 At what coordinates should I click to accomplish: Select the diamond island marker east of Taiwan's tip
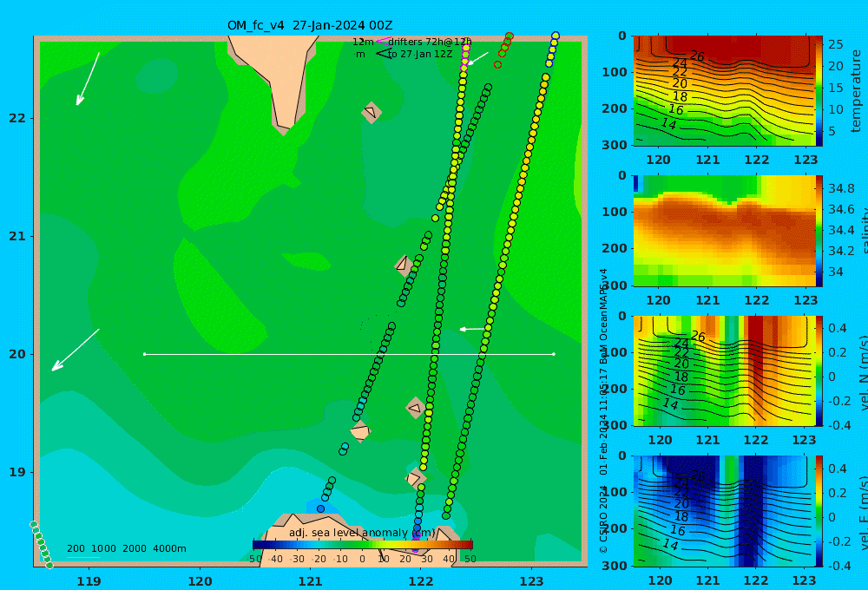372,112
